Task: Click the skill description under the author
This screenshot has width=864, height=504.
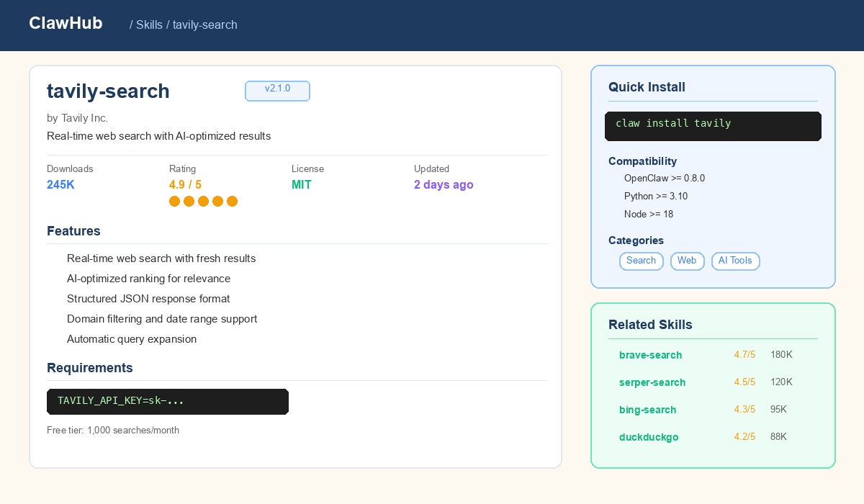Action: [x=159, y=136]
